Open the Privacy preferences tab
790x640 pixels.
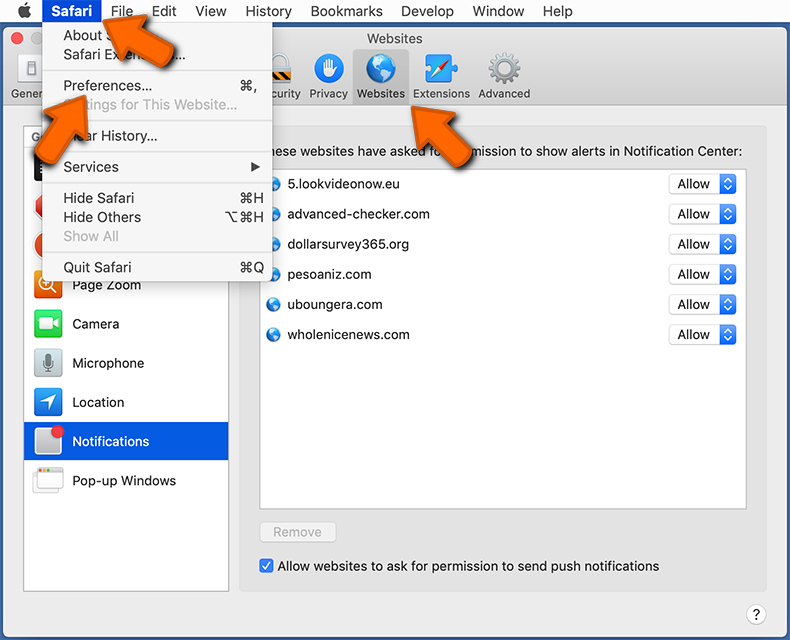click(328, 77)
